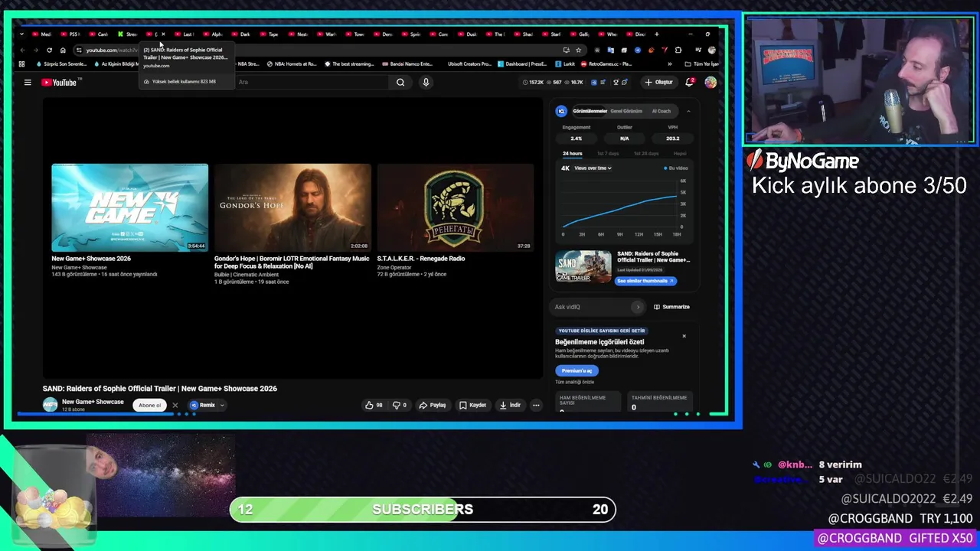Image resolution: width=980 pixels, height=551 pixels.
Task: Open Gondor's Hope video thumbnail
Action: [x=292, y=207]
